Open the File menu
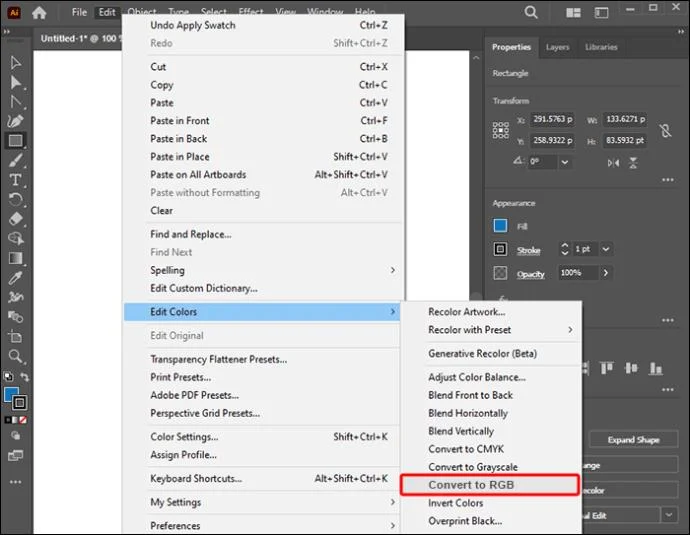The image size is (690, 535). 79,12
